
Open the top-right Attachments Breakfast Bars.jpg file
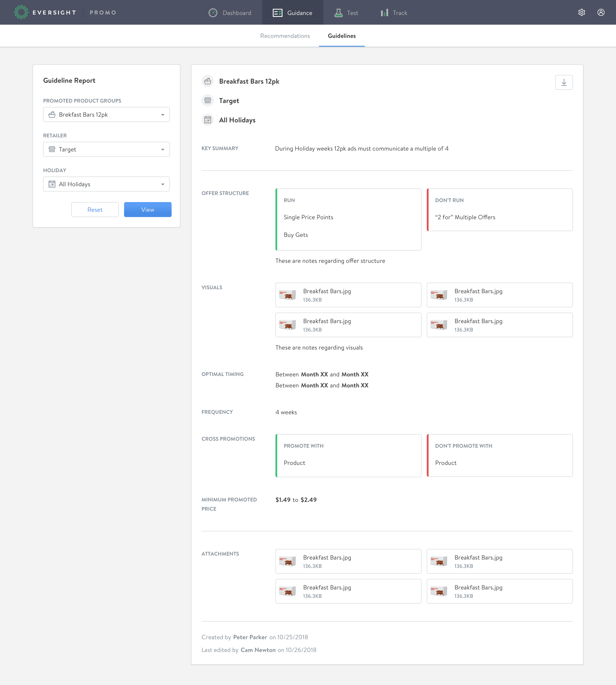point(500,561)
